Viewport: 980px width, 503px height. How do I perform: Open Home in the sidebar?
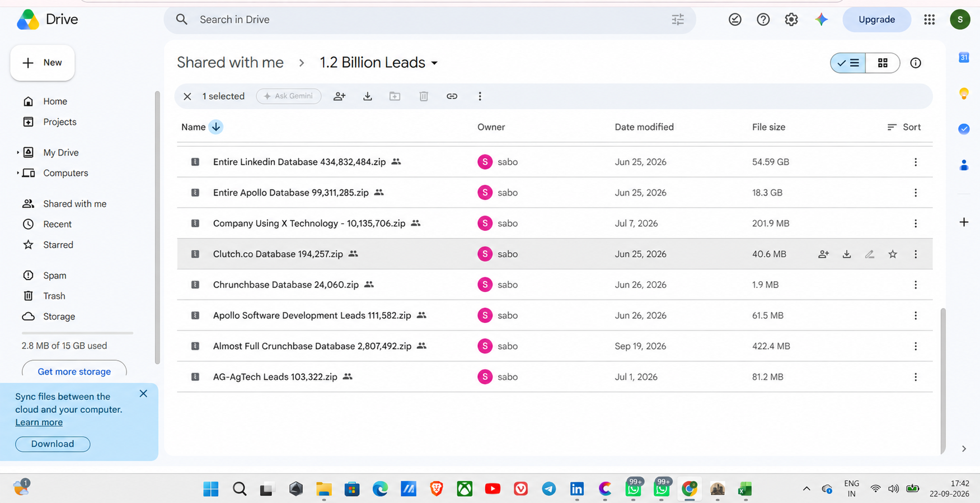pyautogui.click(x=55, y=101)
